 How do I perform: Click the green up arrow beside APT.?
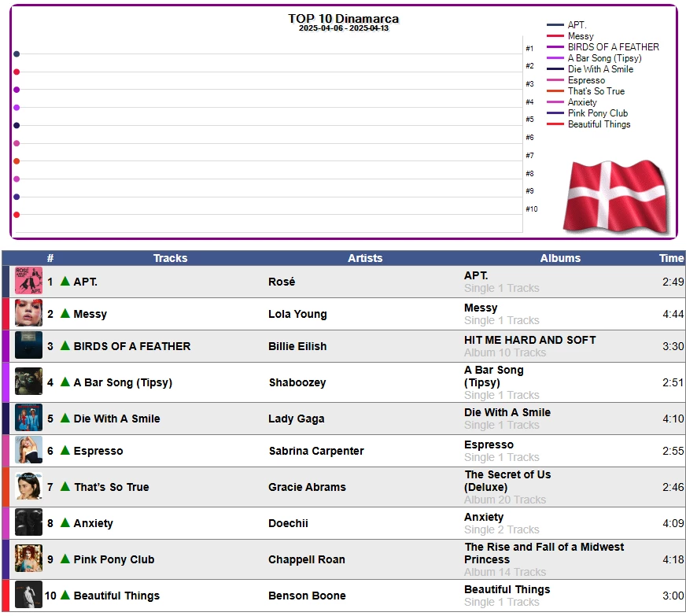(x=65, y=281)
